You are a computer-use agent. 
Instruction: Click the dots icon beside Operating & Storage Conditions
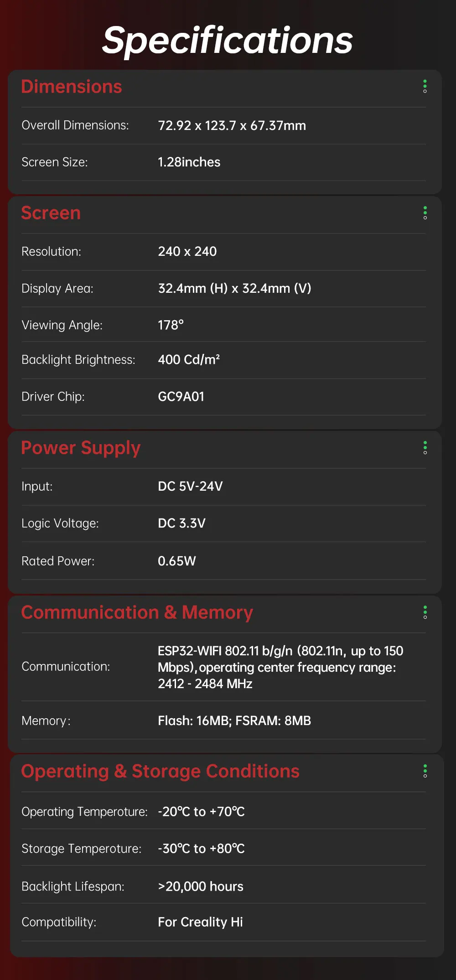pyautogui.click(x=425, y=771)
